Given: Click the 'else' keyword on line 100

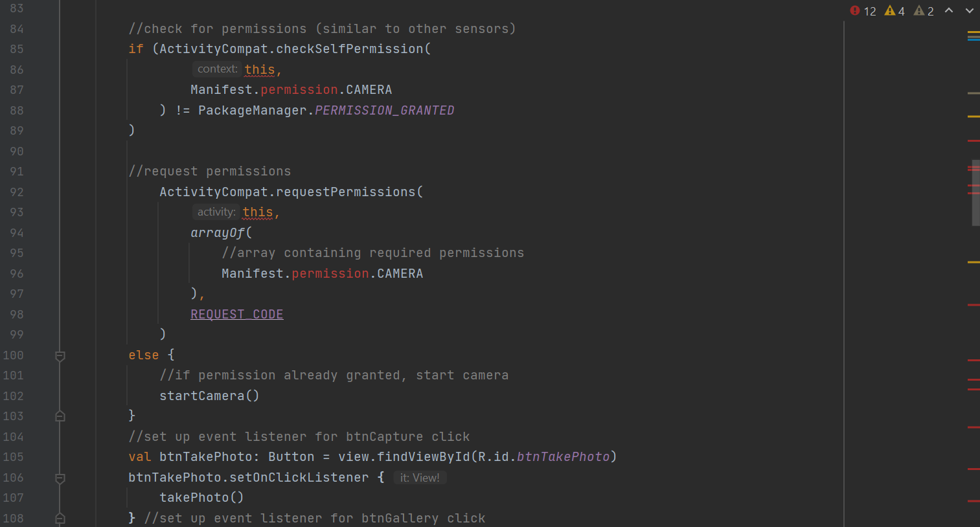Looking at the screenshot, I should coord(144,355).
